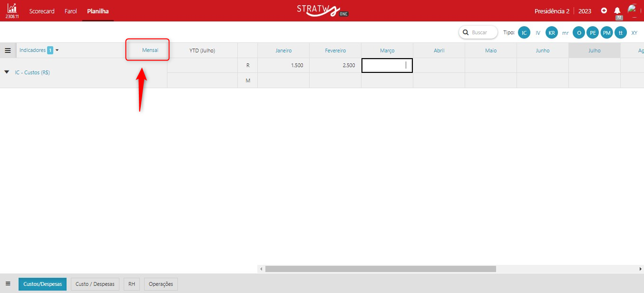Open the 2023 year selector
The image size is (644, 293).
point(585,11)
